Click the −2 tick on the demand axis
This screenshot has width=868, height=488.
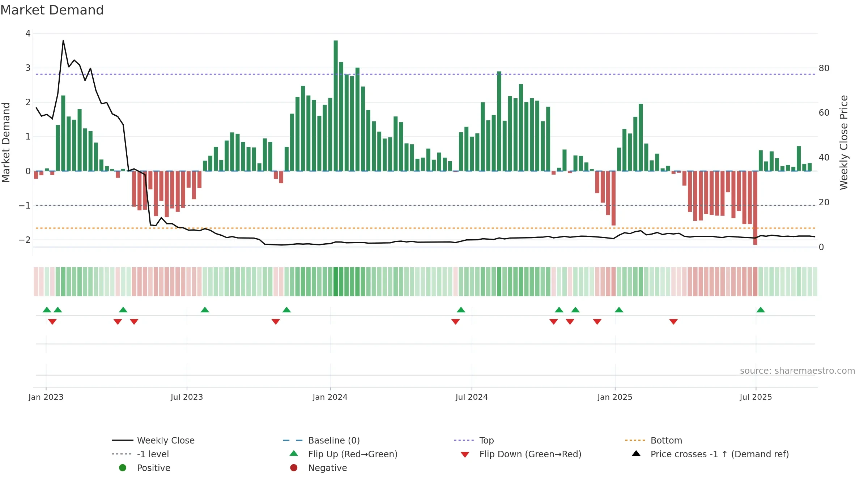tap(25, 240)
